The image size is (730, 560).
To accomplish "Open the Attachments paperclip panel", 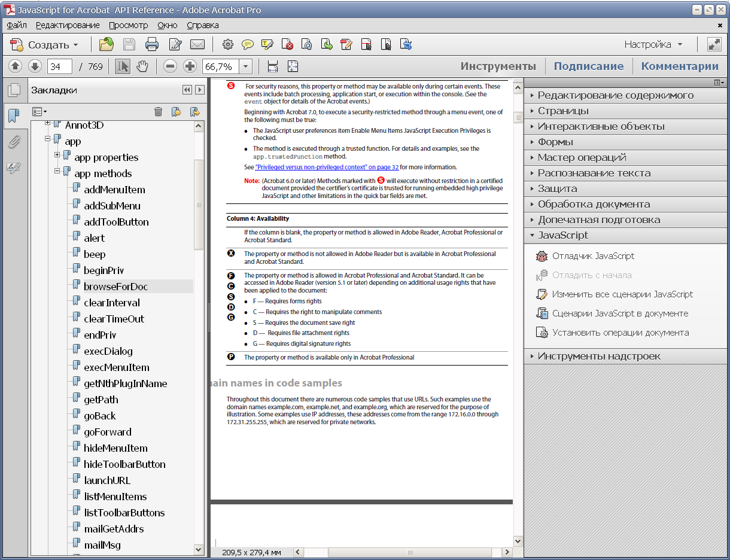I will tap(14, 142).
